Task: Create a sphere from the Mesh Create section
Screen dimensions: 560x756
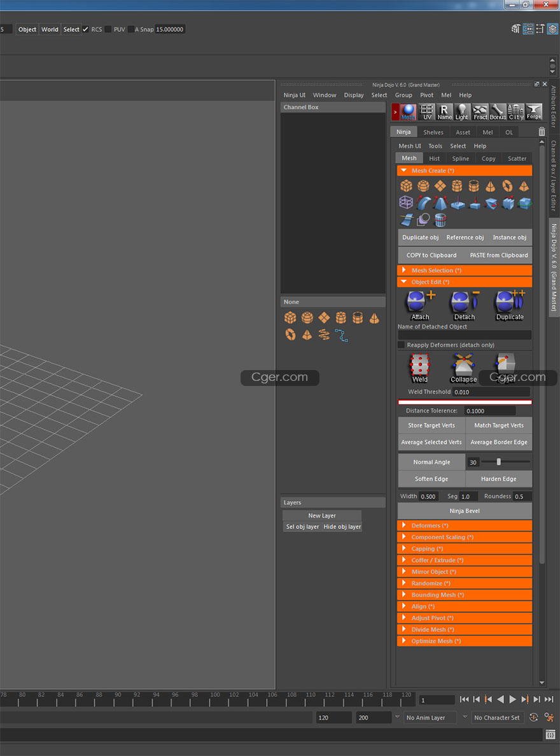Action: tap(423, 186)
